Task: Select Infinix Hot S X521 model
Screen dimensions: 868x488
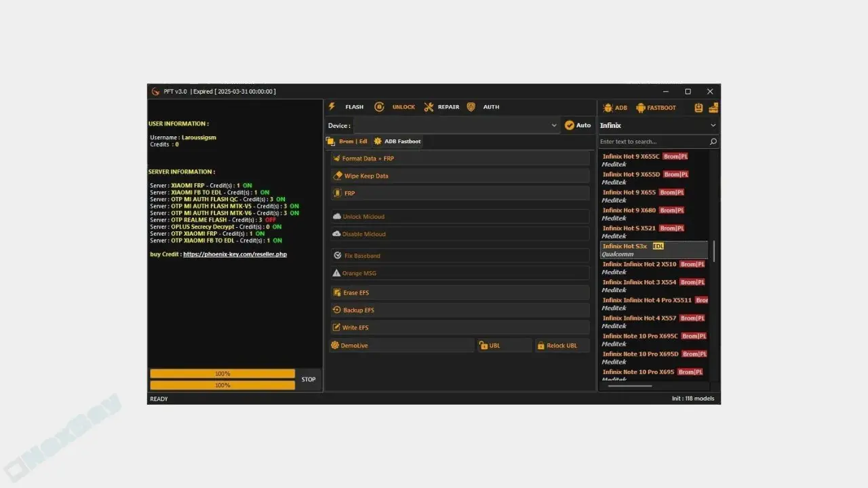Action: (654, 232)
